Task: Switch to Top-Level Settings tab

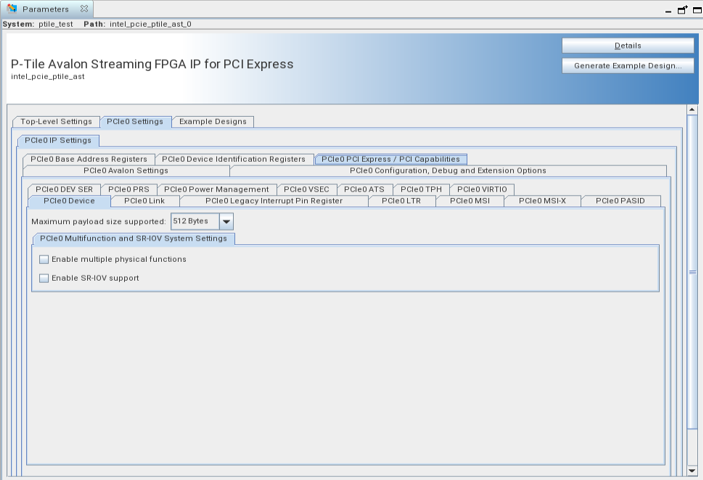Action: (56, 121)
